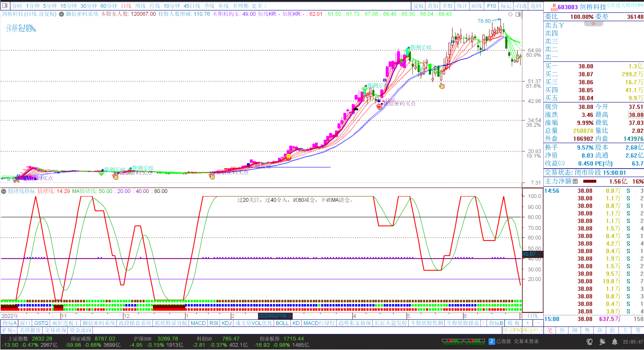Select the MACD红绿灯 indicator

click(x=319, y=323)
